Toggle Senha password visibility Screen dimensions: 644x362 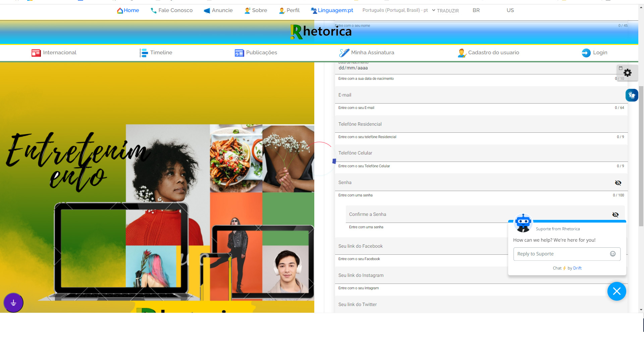click(x=618, y=183)
